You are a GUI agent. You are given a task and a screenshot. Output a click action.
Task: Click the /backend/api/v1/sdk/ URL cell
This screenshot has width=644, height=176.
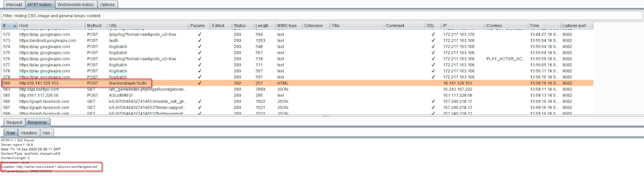128,83
